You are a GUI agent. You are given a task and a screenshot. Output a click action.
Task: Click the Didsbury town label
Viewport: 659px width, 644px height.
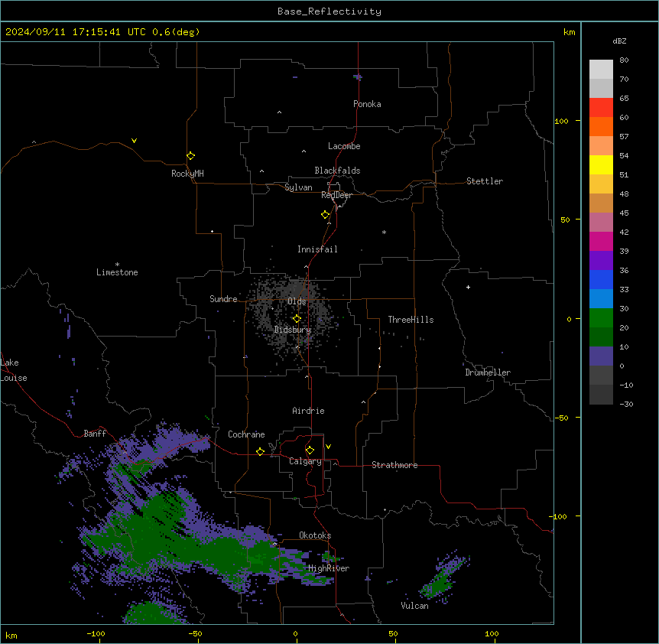(x=293, y=330)
